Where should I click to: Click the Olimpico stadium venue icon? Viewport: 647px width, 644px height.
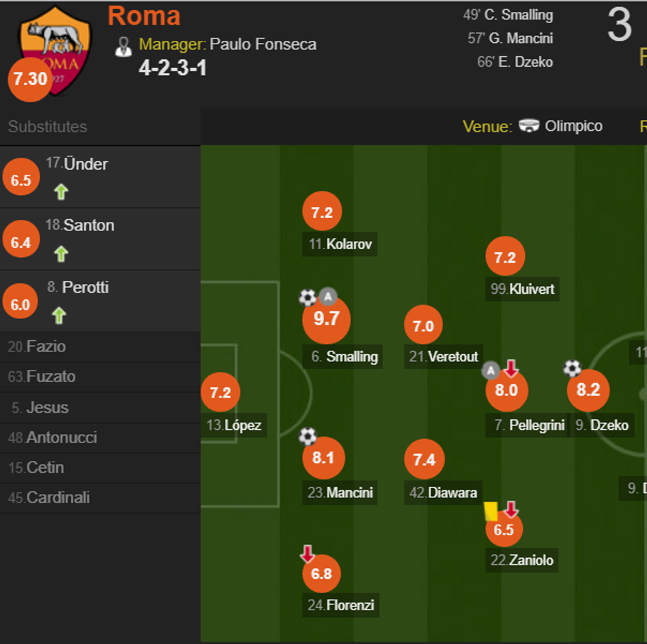529,126
